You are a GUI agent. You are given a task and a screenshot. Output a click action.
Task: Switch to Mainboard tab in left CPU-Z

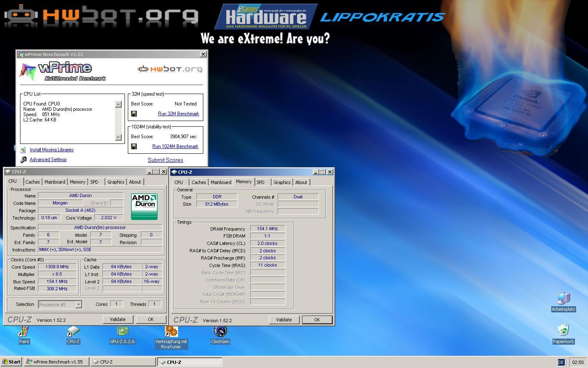click(55, 182)
